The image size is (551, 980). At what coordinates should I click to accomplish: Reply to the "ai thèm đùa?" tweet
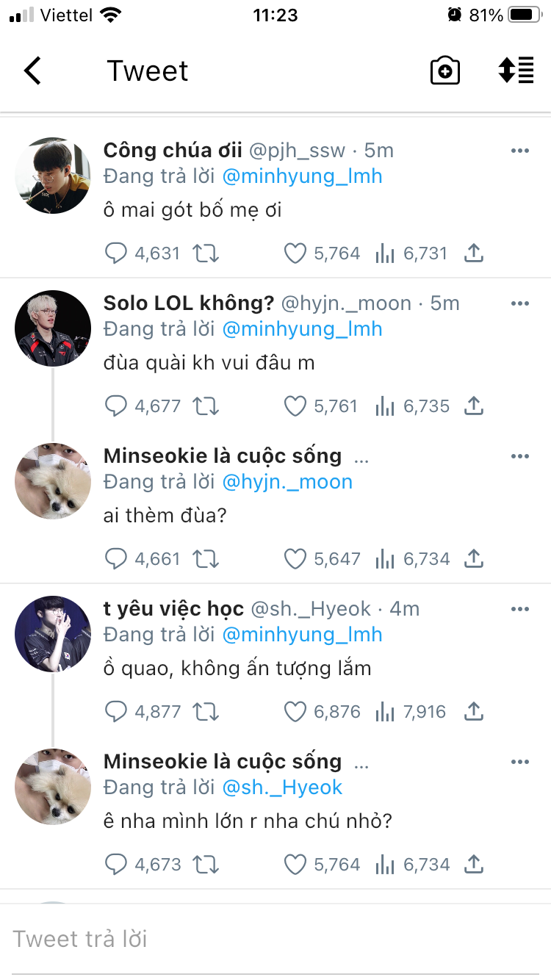[x=116, y=559]
